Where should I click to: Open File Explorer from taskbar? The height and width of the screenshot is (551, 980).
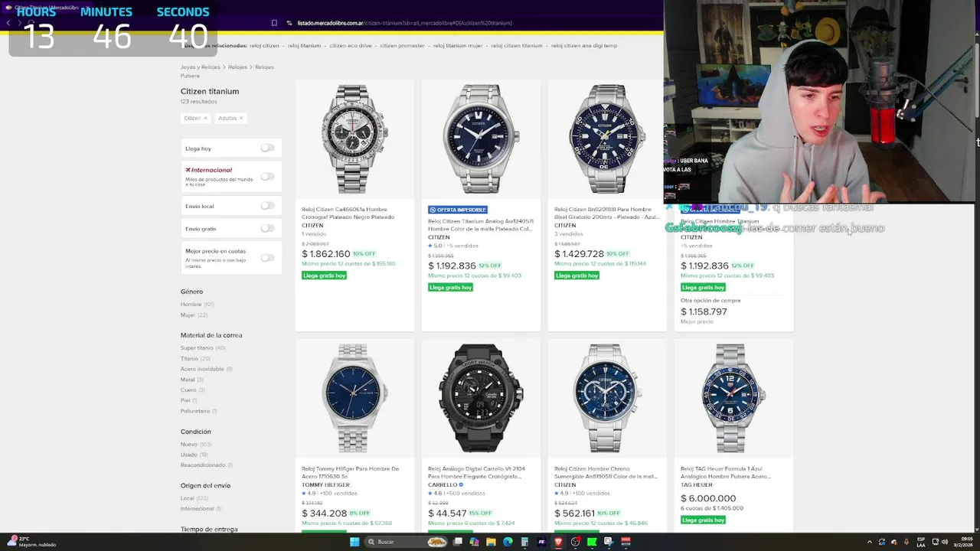(491, 542)
